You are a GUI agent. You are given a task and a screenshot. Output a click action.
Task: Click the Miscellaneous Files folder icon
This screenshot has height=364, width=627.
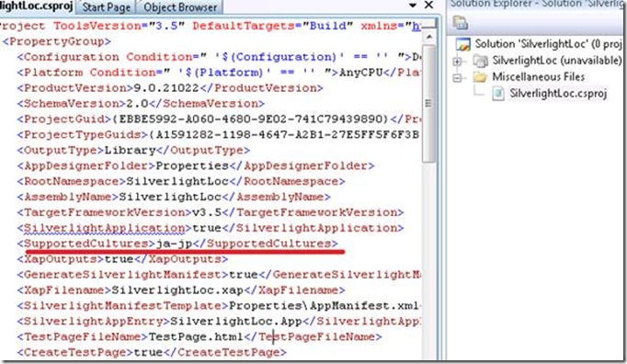tap(480, 77)
